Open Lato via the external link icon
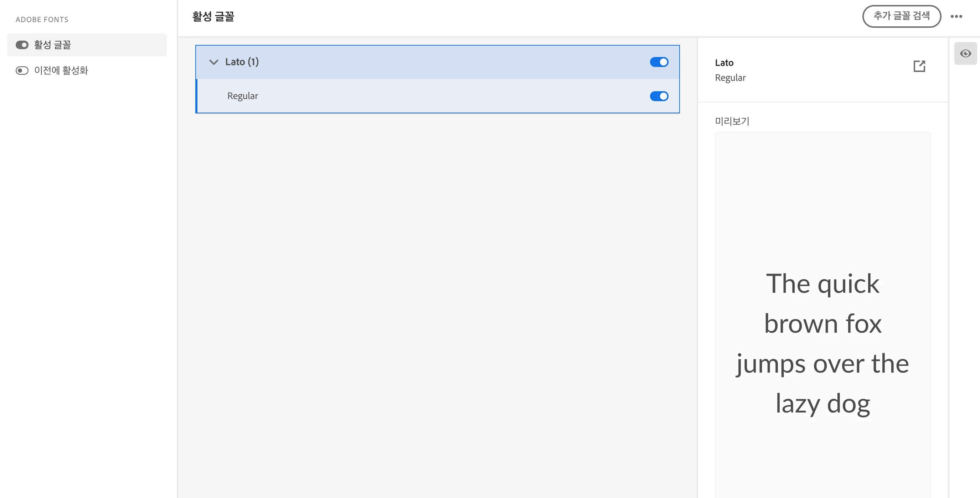Image resolution: width=980 pixels, height=498 pixels. click(919, 66)
